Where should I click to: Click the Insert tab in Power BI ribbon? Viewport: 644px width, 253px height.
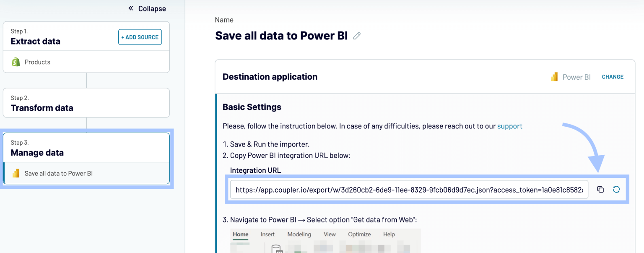(x=268, y=234)
